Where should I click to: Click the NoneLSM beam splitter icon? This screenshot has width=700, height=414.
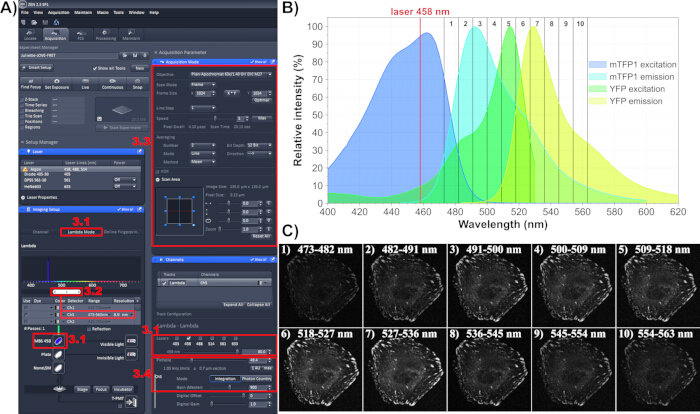pos(58,368)
